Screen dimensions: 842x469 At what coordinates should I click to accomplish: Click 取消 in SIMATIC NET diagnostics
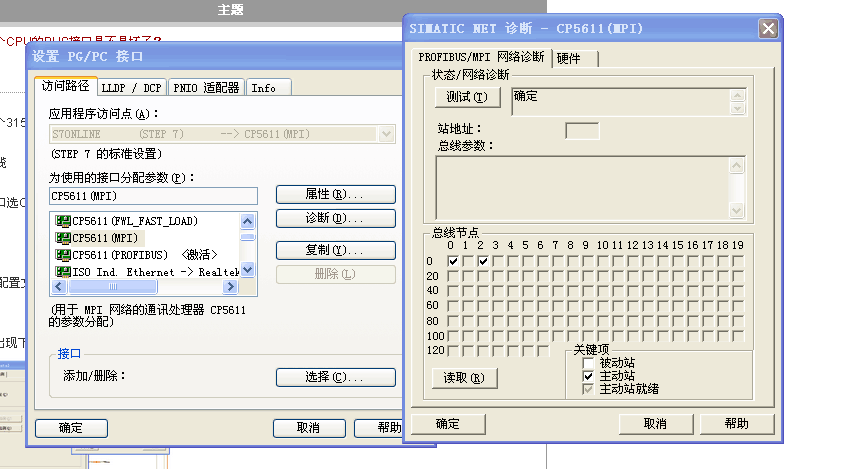coord(656,424)
